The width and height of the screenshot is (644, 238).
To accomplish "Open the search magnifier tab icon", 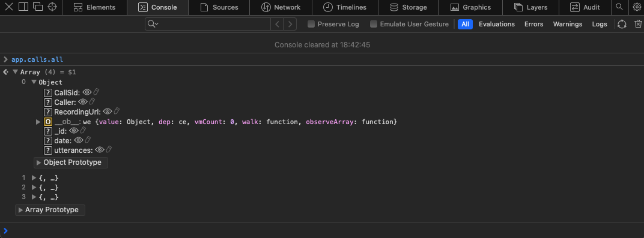I will point(619,7).
